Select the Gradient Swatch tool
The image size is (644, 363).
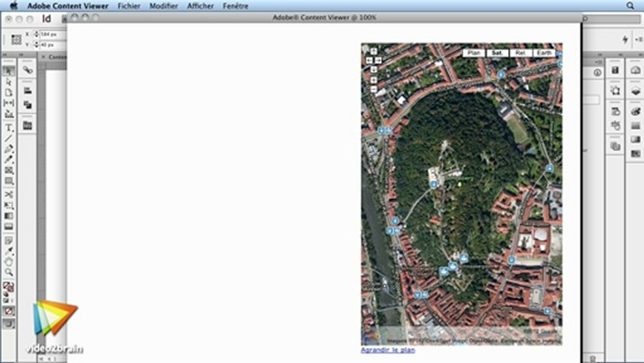[x=9, y=216]
